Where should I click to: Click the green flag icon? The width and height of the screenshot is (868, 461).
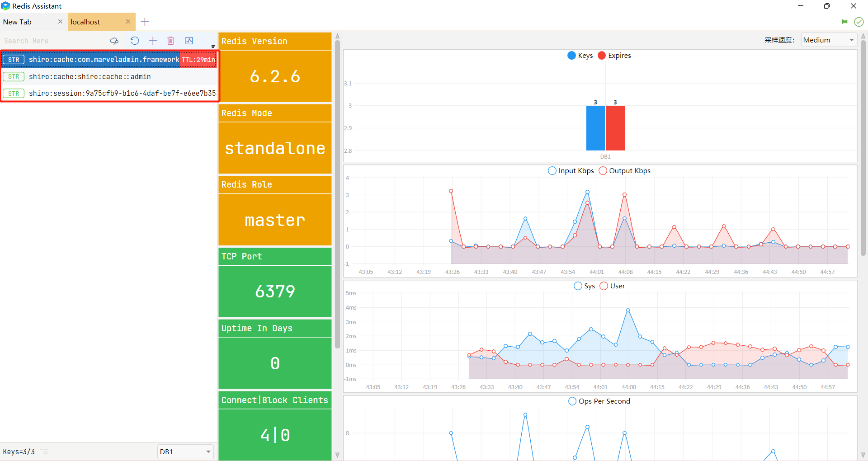(844, 22)
